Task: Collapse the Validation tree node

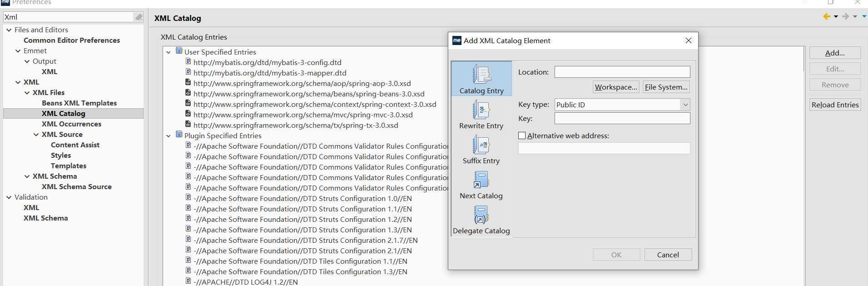Action: coord(9,197)
